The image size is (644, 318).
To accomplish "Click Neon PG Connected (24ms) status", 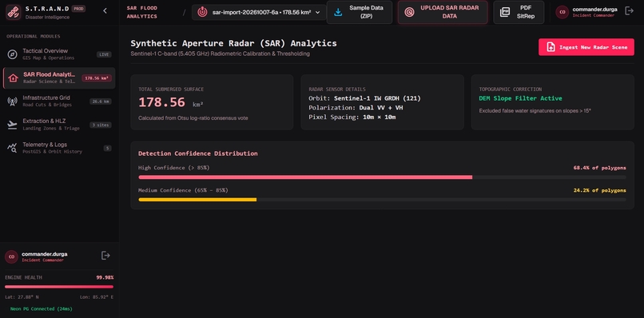I will (41, 308).
